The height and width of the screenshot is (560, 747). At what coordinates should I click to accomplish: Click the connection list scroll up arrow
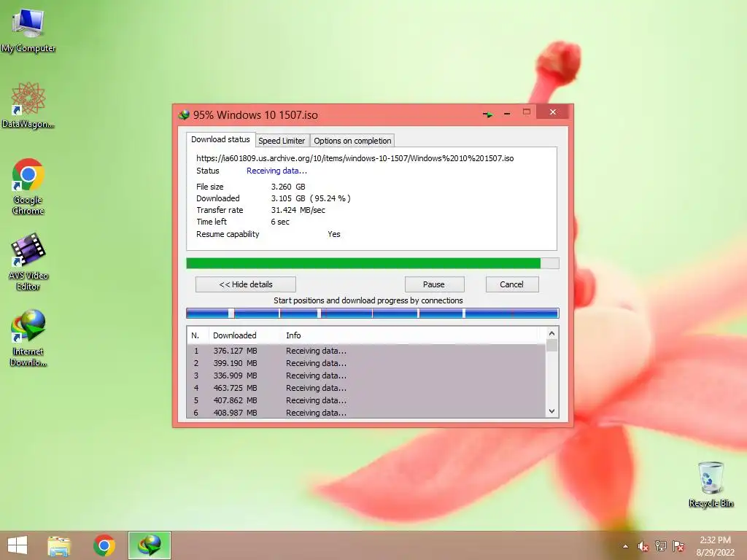pyautogui.click(x=551, y=333)
